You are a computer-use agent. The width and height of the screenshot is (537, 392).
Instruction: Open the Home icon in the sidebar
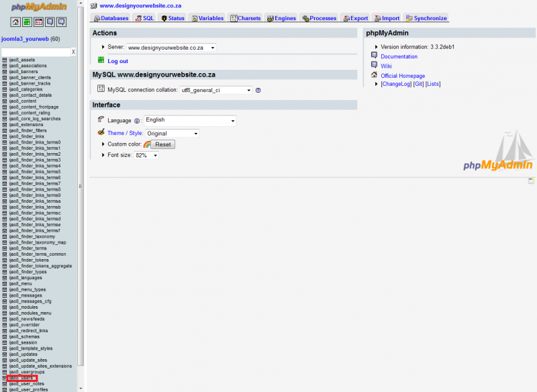tap(15, 22)
